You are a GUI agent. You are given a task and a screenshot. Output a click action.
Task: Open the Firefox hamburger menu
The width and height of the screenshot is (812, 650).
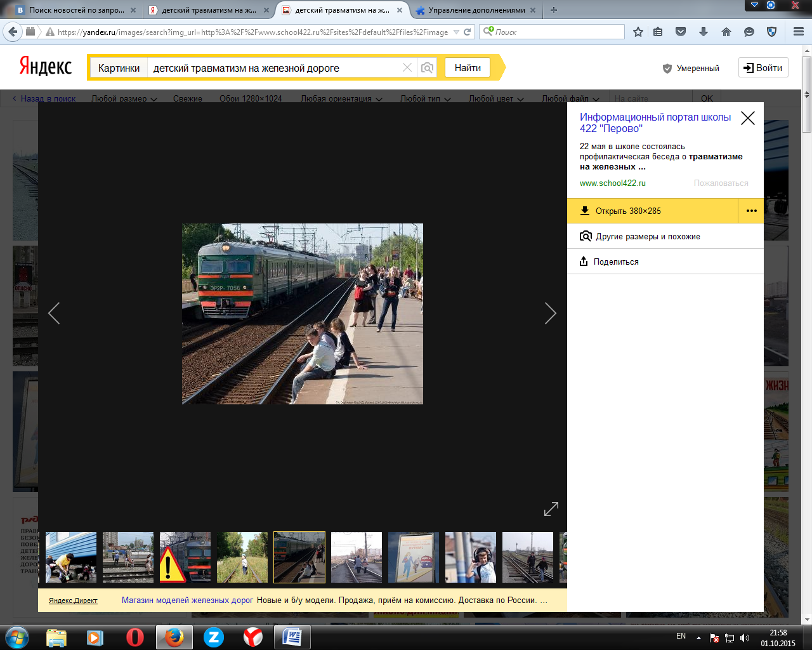[x=799, y=32]
